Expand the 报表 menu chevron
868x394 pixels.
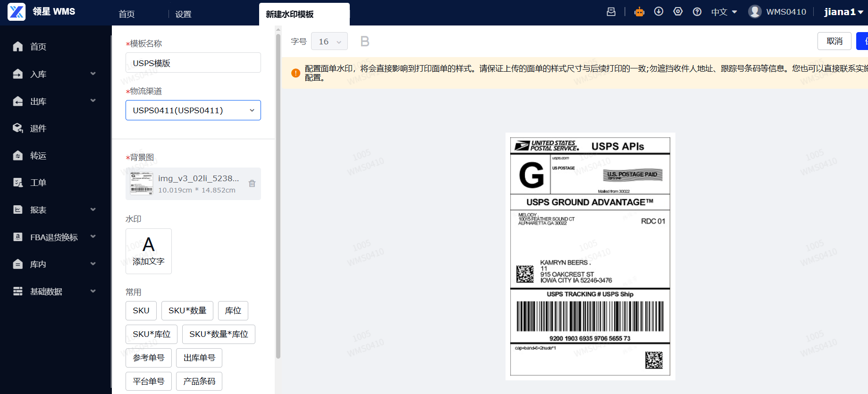tap(93, 210)
